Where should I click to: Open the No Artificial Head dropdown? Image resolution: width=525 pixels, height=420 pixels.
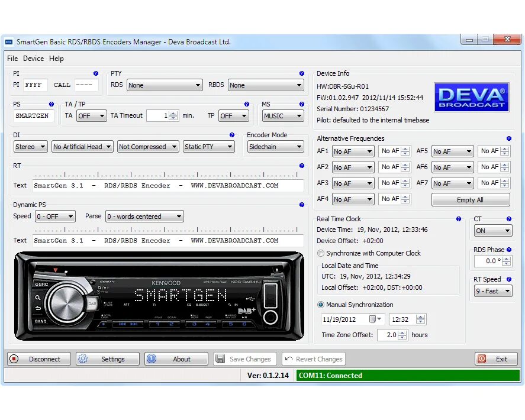82,147
